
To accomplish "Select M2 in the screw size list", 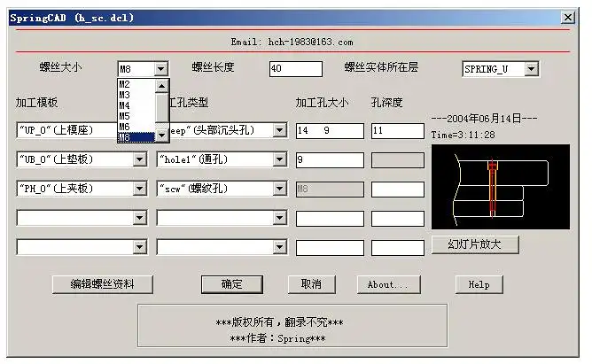I will (136, 84).
